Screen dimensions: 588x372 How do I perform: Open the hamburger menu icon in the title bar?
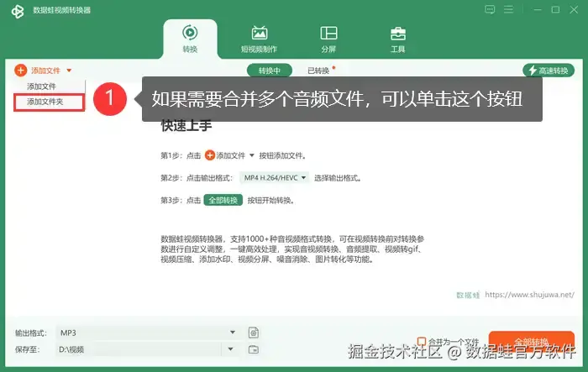tap(508, 9)
